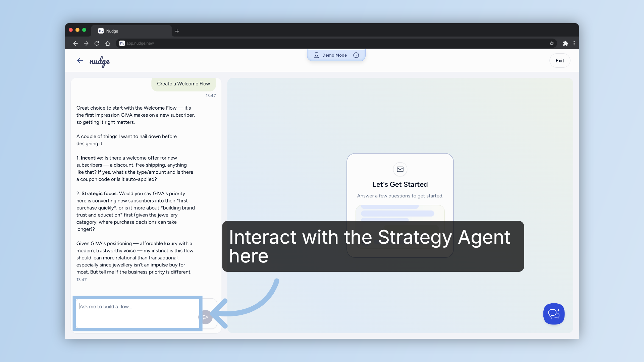Click the 'Incentive:' question text
The height and width of the screenshot is (362, 644).
[92, 158]
